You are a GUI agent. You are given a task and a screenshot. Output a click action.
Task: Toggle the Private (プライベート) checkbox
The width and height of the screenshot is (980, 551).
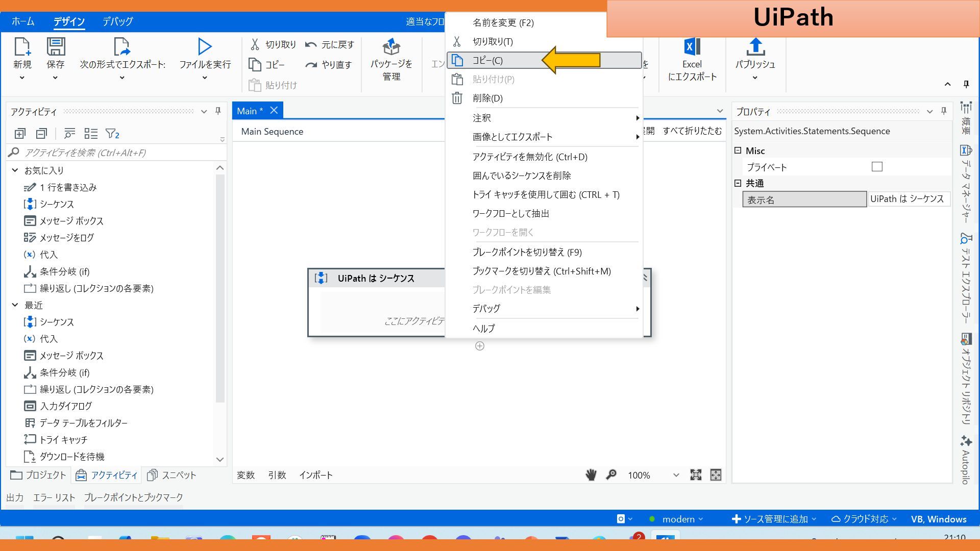(876, 167)
